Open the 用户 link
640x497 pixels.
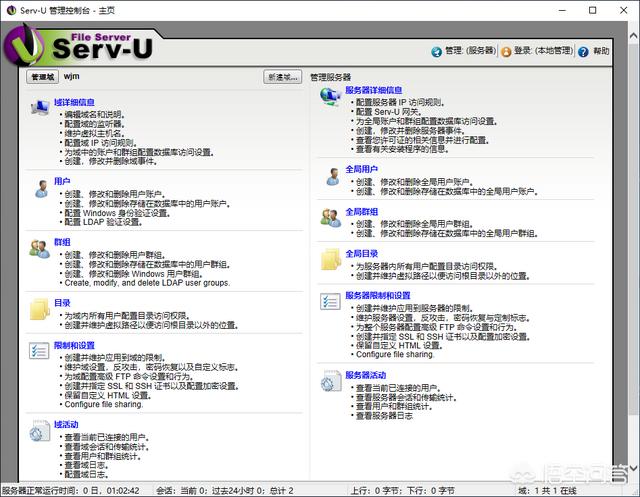[62, 181]
